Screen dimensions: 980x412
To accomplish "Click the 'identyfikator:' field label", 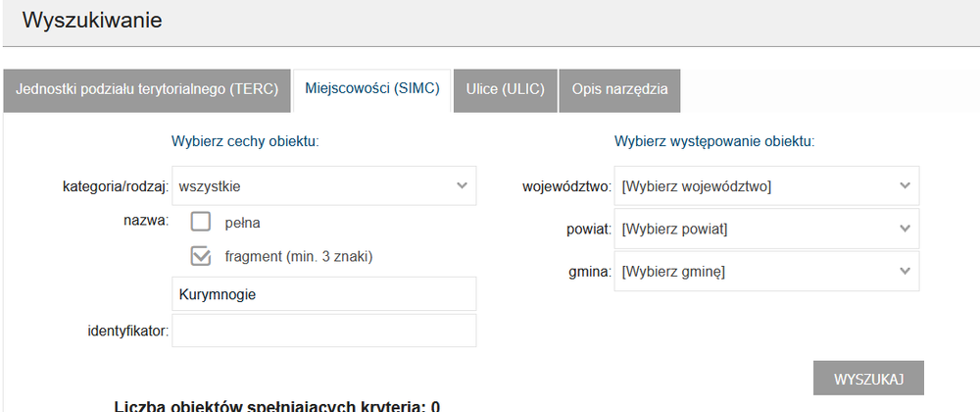I will pos(128,332).
